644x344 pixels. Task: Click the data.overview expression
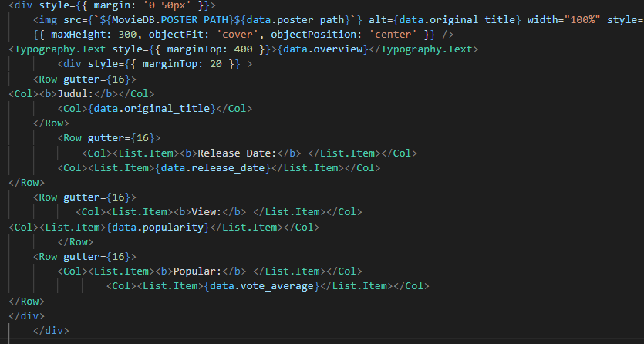323,49
